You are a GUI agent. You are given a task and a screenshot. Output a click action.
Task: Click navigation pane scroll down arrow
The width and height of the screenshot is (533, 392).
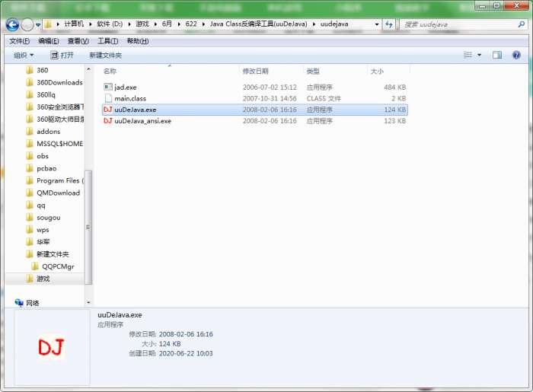point(88,303)
